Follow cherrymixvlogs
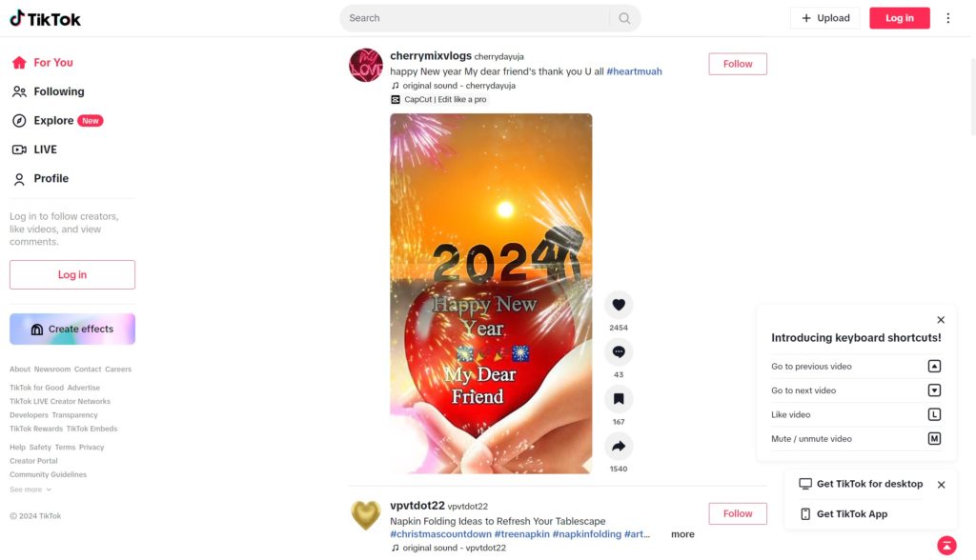Viewport: 976px width, 560px height. click(x=738, y=64)
